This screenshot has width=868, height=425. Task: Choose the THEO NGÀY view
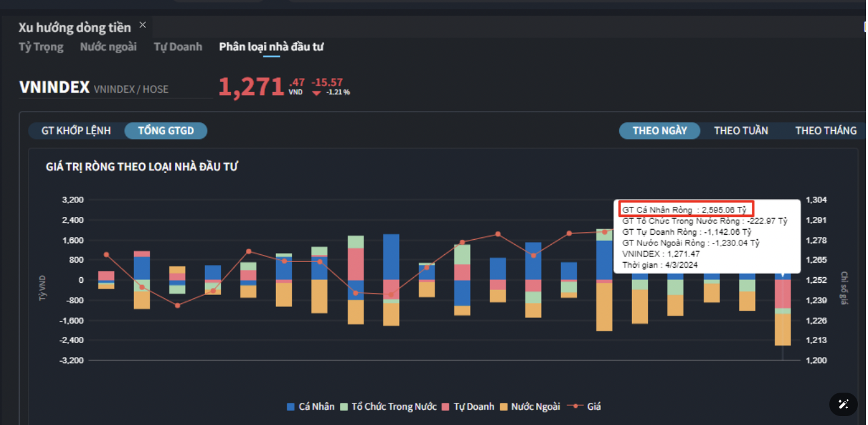(x=660, y=131)
